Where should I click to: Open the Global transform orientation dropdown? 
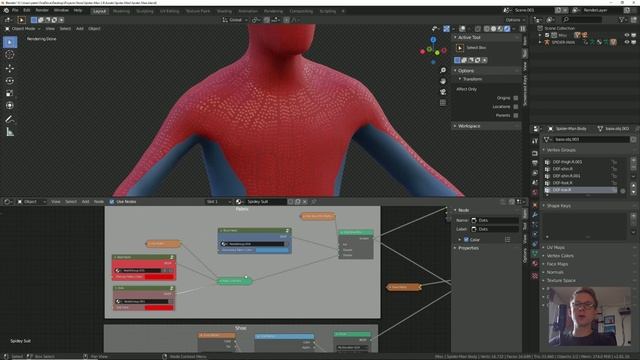click(x=235, y=20)
